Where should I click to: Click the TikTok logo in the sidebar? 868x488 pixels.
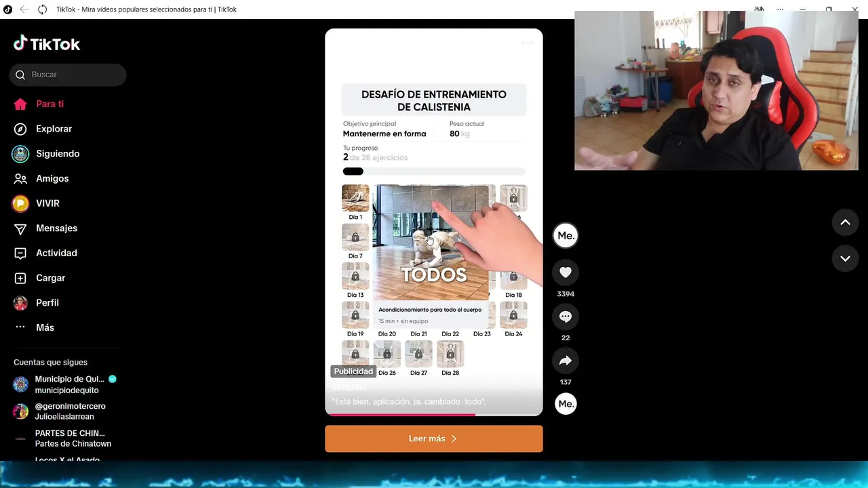click(47, 43)
